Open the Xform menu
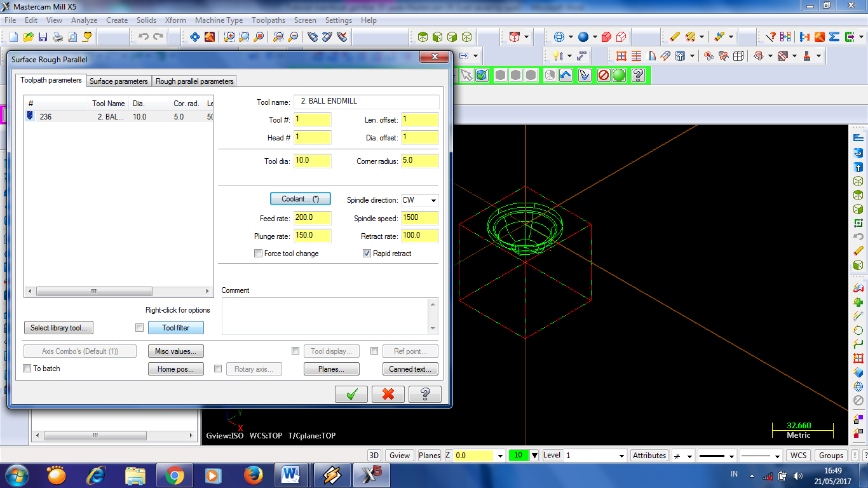 (175, 20)
